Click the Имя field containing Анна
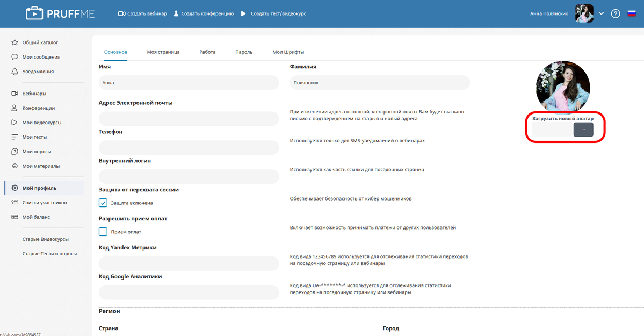Image resolution: width=644 pixels, height=336 pixels. coord(189,83)
